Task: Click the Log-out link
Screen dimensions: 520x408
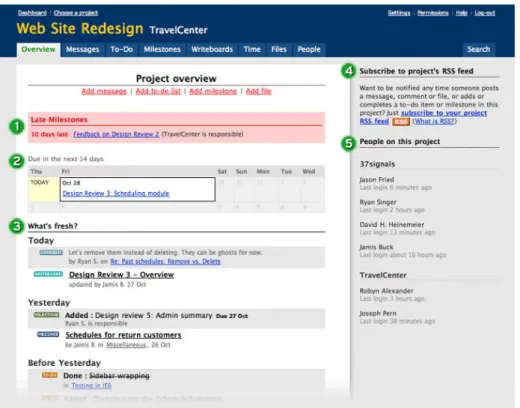Action: (485, 13)
